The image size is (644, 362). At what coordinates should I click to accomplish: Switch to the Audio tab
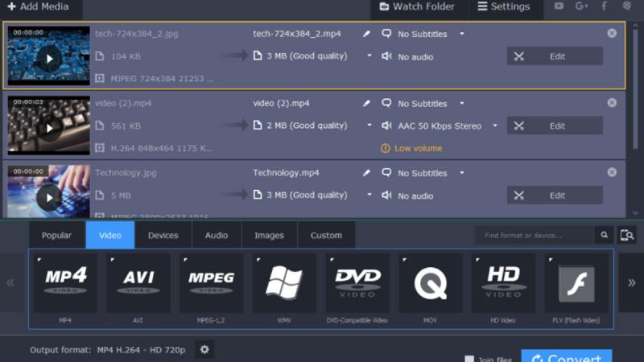coord(217,235)
